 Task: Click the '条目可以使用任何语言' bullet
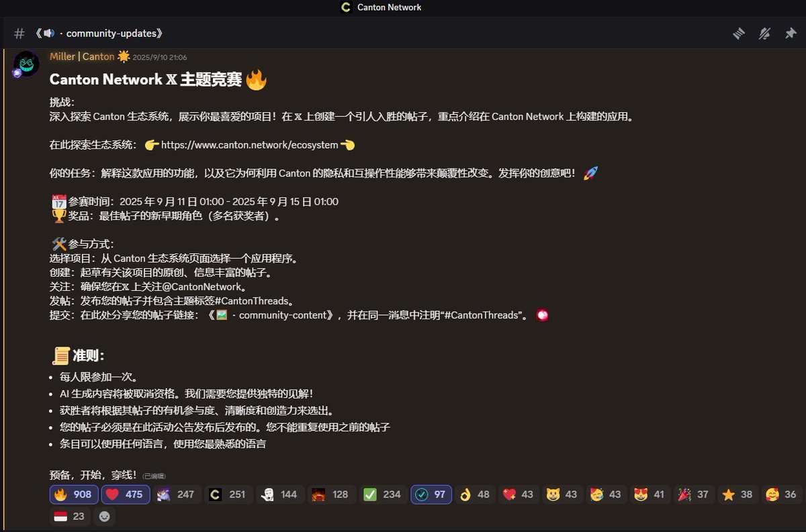[x=163, y=444]
